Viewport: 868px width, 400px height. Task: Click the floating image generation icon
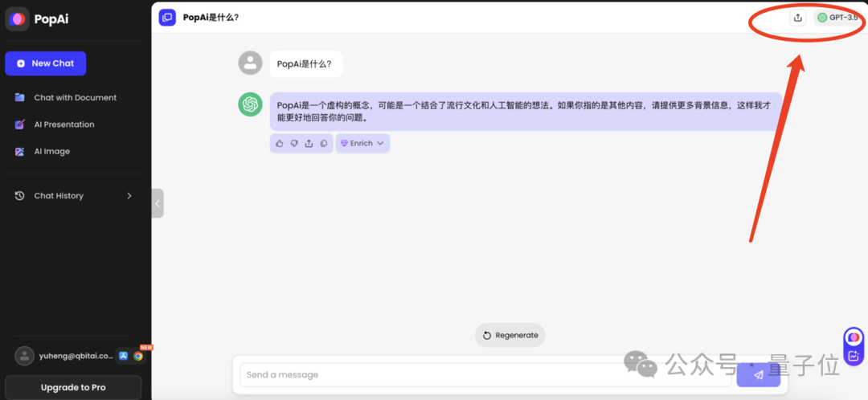(854, 357)
